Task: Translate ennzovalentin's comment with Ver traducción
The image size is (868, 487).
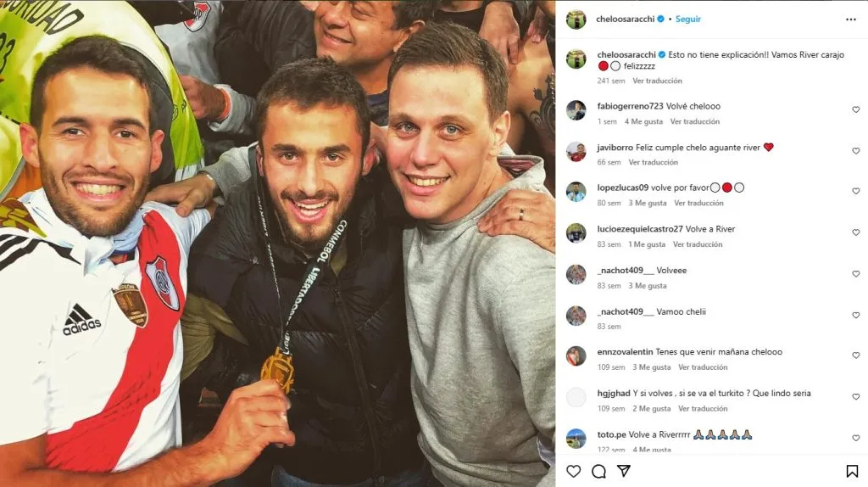Action: pyautogui.click(x=703, y=367)
